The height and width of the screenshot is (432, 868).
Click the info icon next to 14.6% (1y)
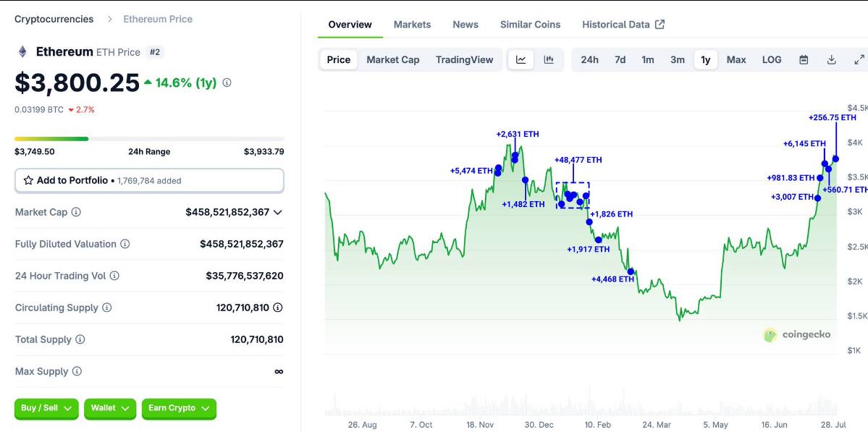[x=227, y=83]
